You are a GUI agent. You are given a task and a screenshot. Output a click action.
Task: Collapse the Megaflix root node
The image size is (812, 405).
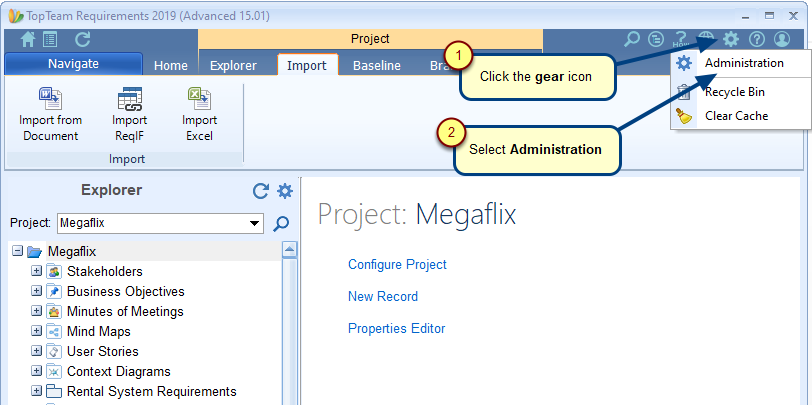[17, 251]
